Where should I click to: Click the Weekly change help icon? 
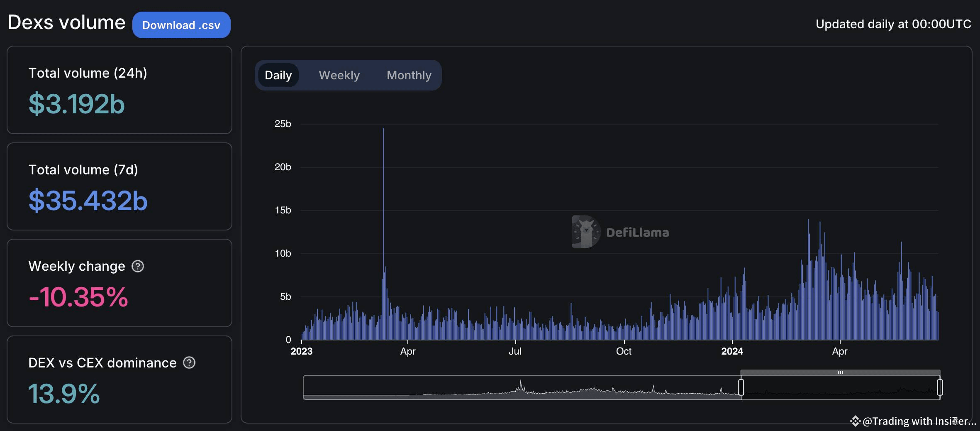point(138,266)
